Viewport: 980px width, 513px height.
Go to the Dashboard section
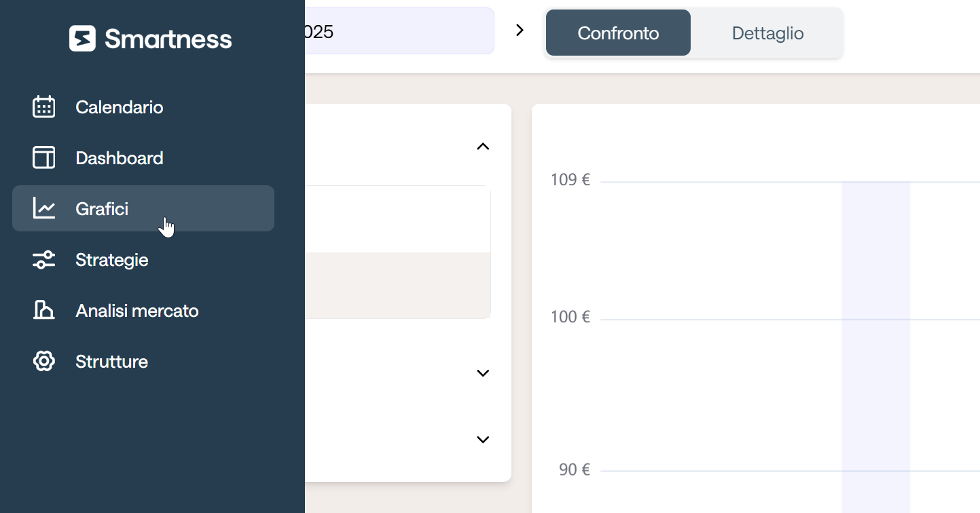click(x=143, y=158)
